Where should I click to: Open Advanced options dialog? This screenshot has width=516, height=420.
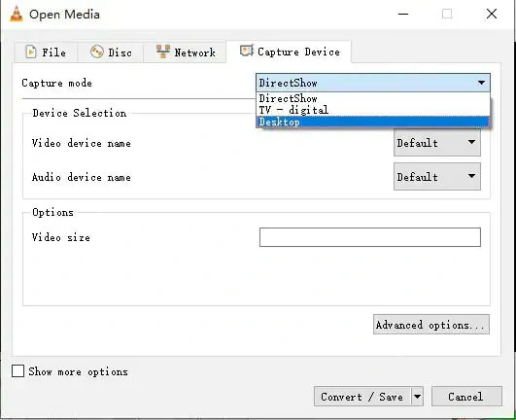pyautogui.click(x=431, y=325)
